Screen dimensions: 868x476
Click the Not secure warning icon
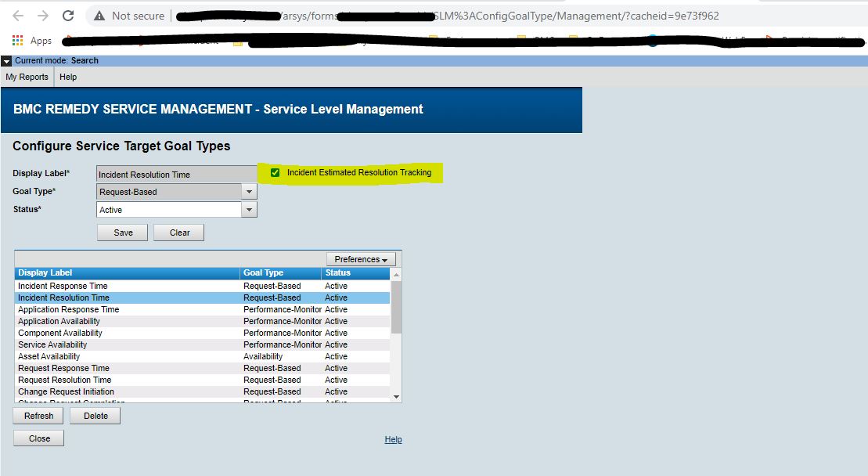(99, 16)
